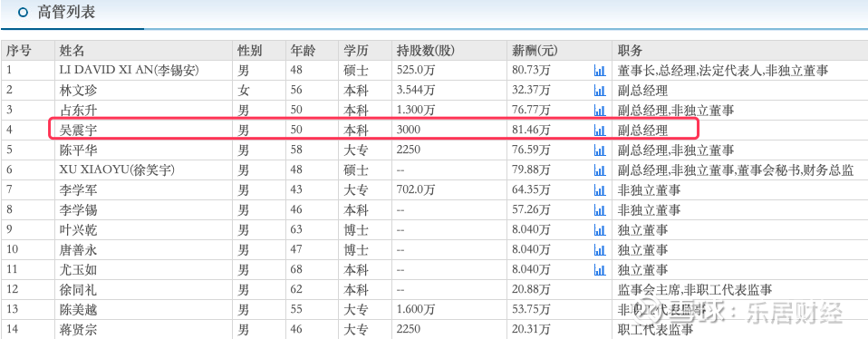Select the name 李学军
Image resolution: width=868 pixels, height=339 pixels.
(x=79, y=190)
